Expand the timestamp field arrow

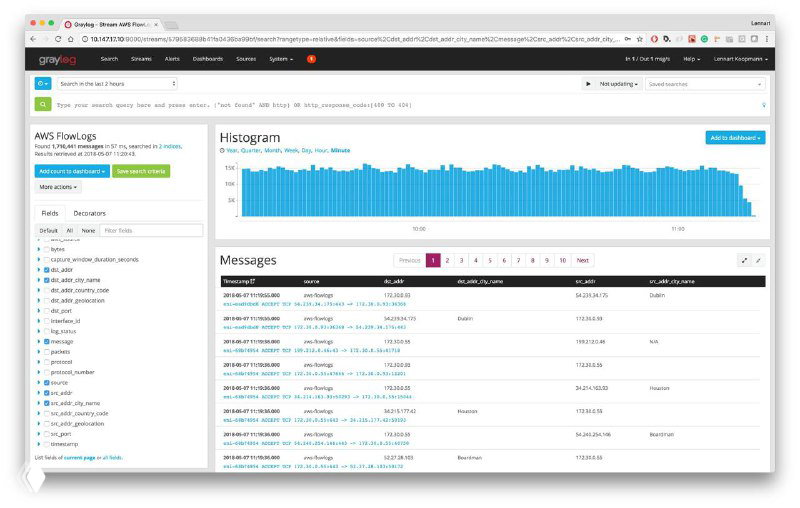click(x=39, y=444)
